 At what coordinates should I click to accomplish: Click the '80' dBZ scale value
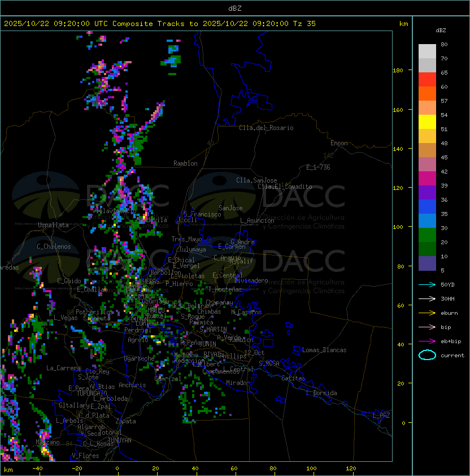click(444, 44)
